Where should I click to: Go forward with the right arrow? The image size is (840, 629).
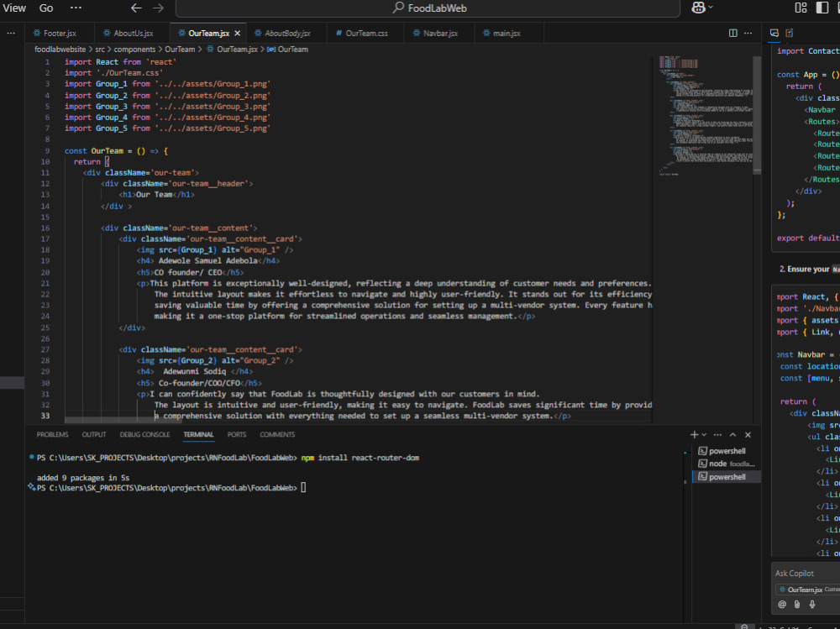click(158, 8)
